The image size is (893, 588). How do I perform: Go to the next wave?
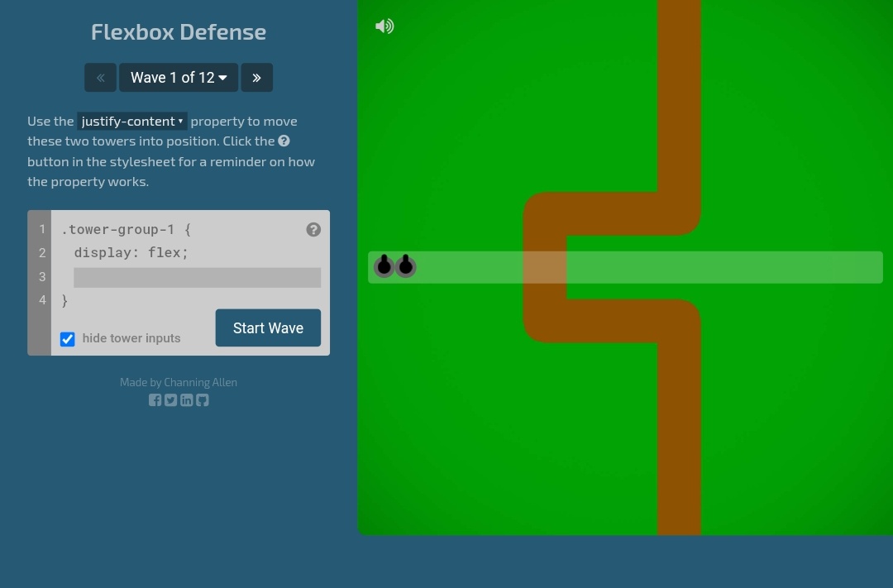257,78
